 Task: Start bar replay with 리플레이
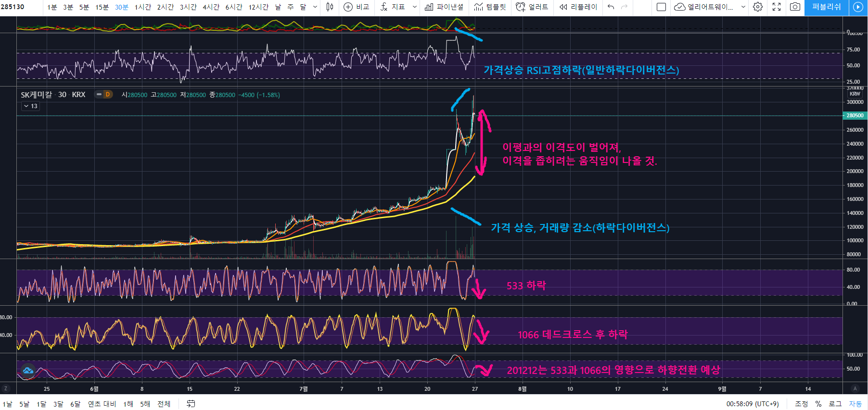click(x=578, y=7)
